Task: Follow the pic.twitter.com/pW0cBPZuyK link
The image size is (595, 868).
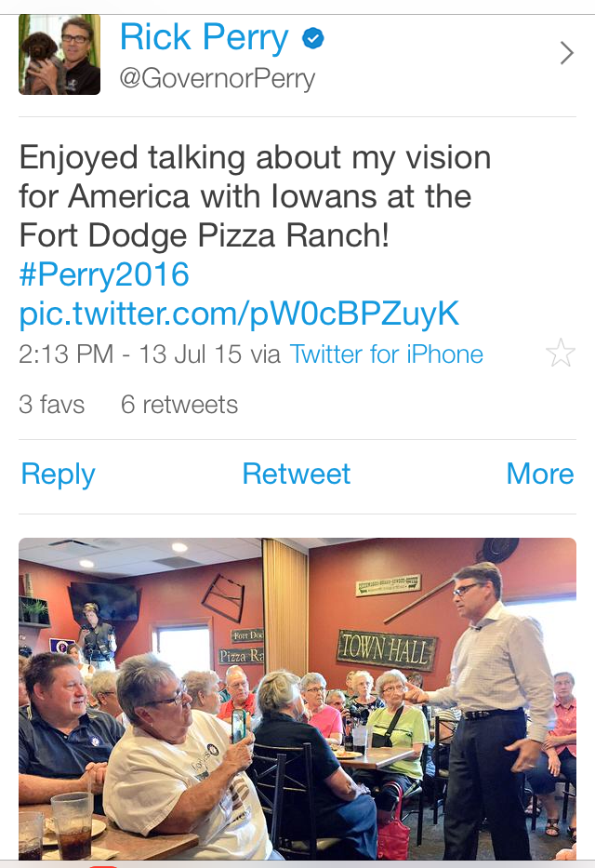Action: coord(239,314)
